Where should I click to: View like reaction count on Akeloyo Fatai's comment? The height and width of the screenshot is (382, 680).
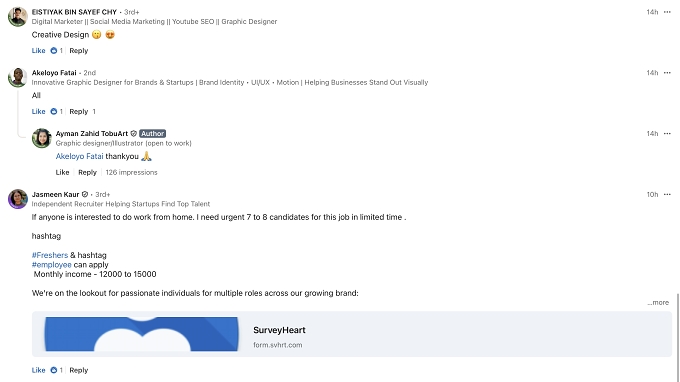click(57, 111)
